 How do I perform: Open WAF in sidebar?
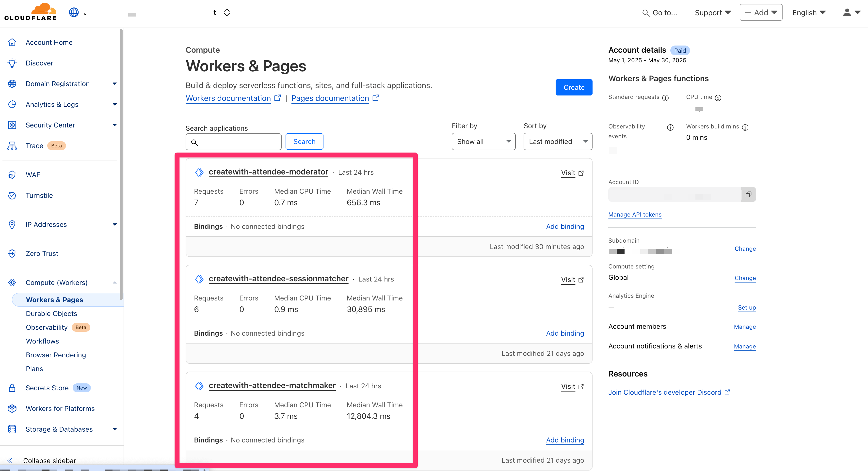click(x=33, y=174)
